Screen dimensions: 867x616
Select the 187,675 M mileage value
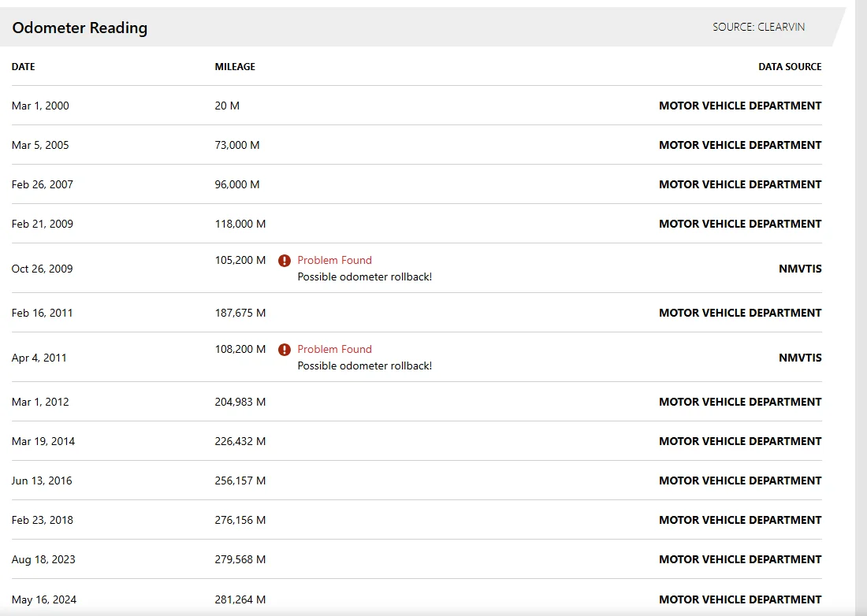(240, 313)
